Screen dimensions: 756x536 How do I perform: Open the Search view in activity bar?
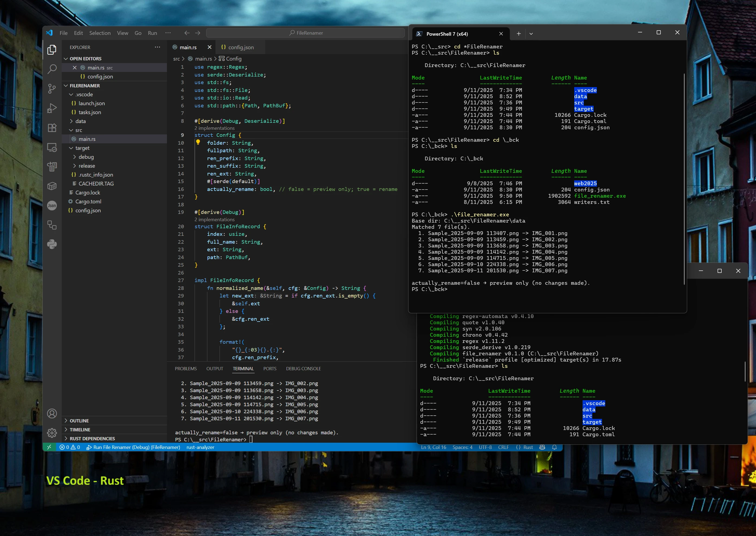(52, 69)
